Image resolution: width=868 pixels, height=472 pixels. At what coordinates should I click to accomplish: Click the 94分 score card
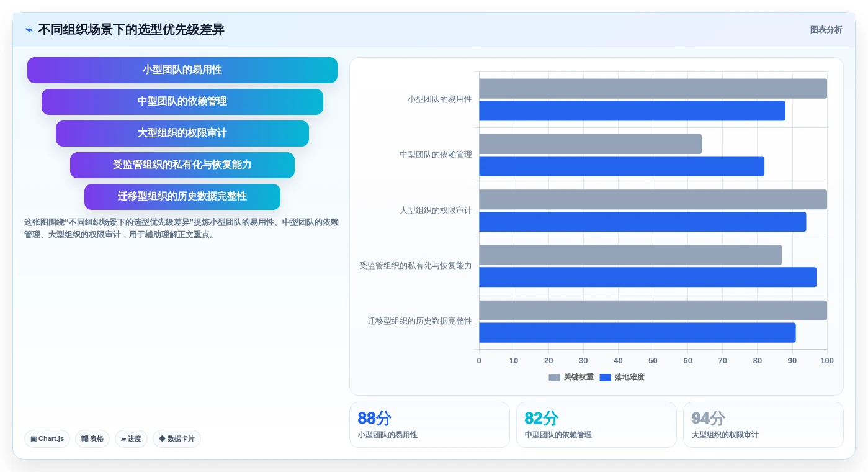[x=763, y=425]
